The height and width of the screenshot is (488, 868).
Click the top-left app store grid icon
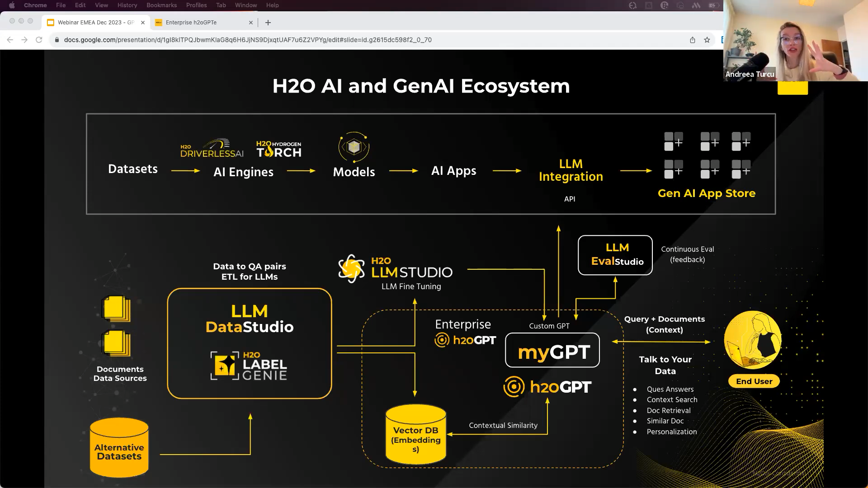pos(674,141)
